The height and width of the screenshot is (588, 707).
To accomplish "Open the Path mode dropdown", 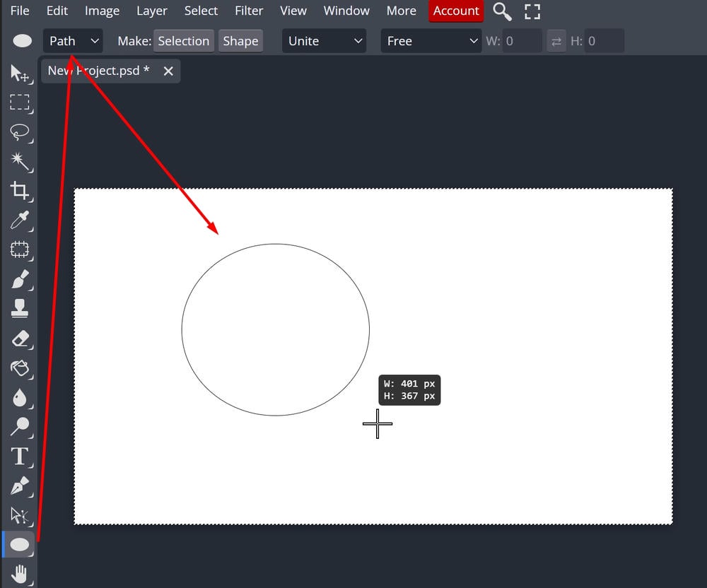I will 73,41.
